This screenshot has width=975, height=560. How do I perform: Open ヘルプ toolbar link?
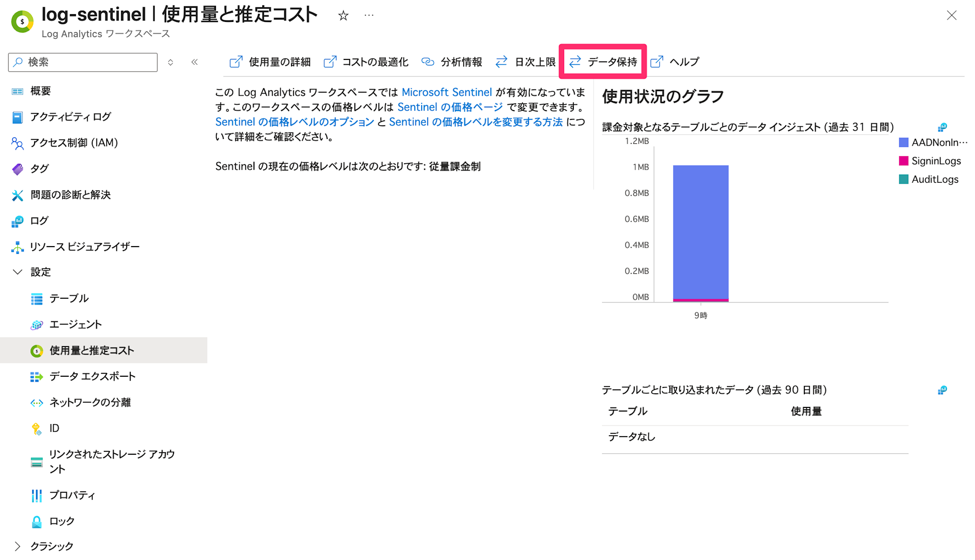[x=675, y=62]
